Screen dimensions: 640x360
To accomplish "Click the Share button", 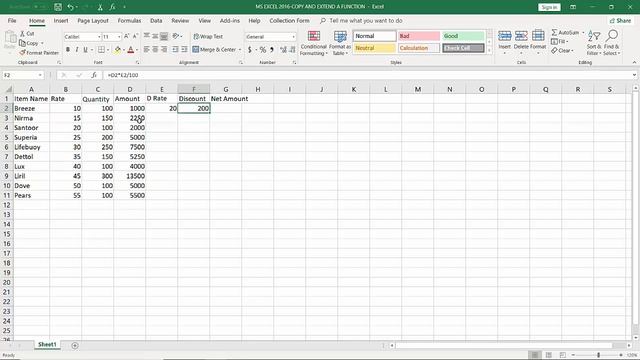I will tap(620, 20).
